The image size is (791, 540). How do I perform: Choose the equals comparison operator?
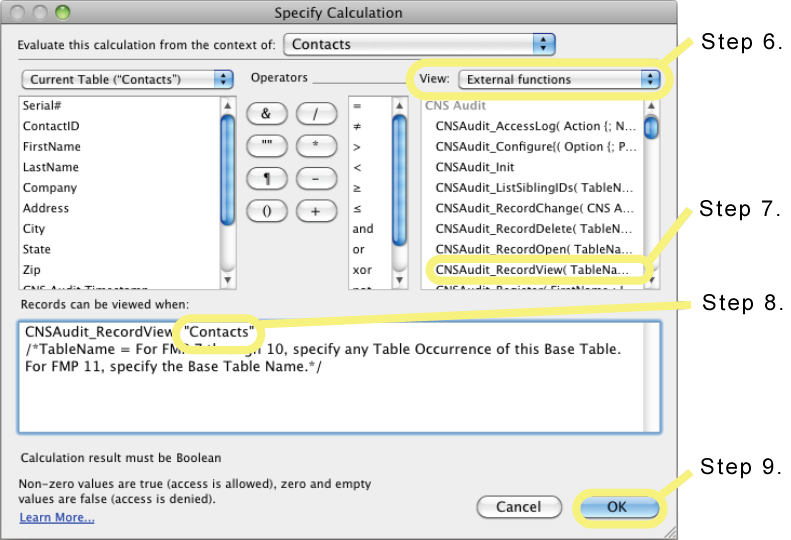[357, 106]
